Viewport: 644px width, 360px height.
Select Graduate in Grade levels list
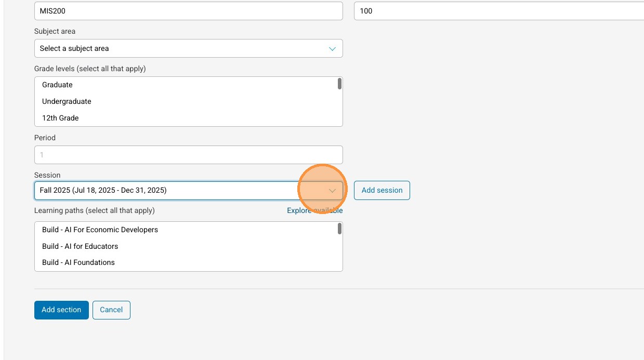[x=57, y=85]
